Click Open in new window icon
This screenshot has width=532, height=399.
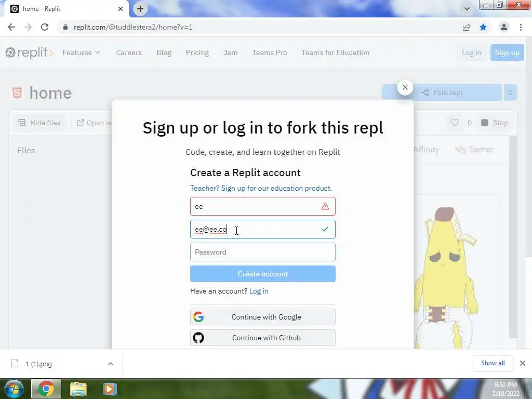click(x=80, y=123)
